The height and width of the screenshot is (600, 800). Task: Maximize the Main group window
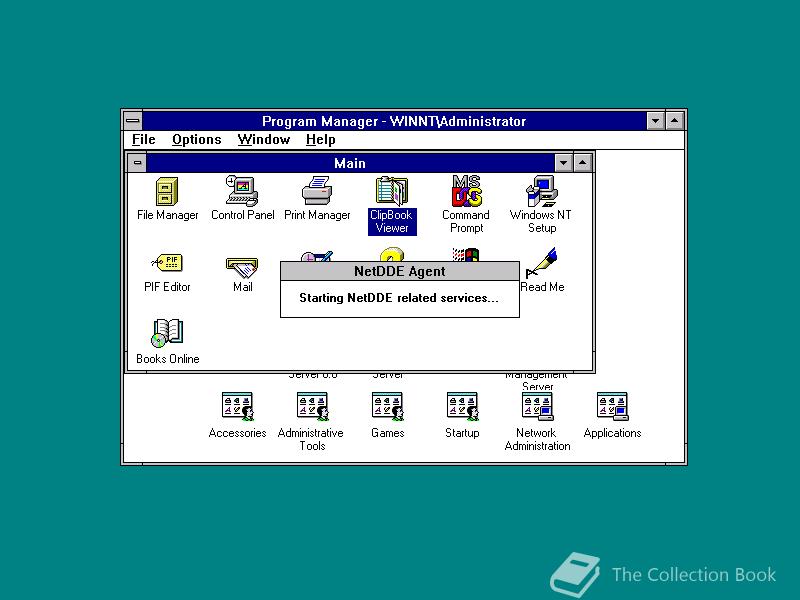pyautogui.click(x=583, y=163)
